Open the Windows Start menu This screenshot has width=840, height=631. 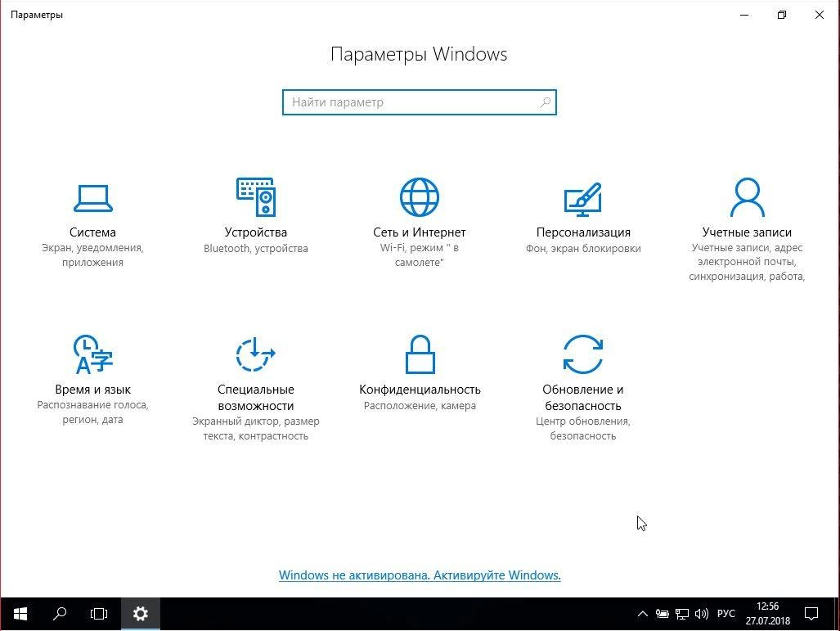[x=20, y=614]
